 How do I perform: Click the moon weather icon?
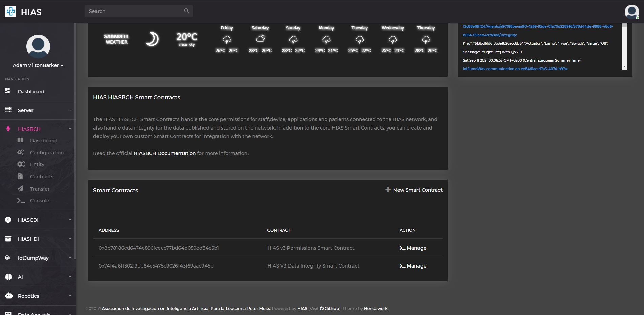(152, 39)
